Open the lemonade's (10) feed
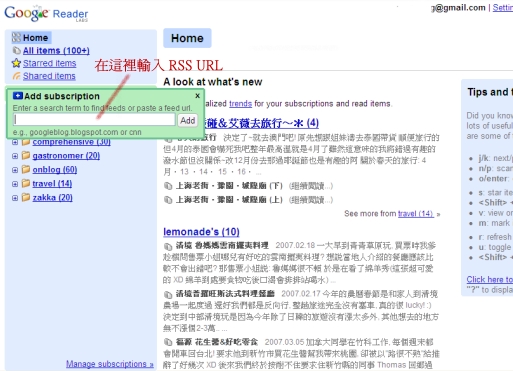513x371 pixels. tap(201, 232)
